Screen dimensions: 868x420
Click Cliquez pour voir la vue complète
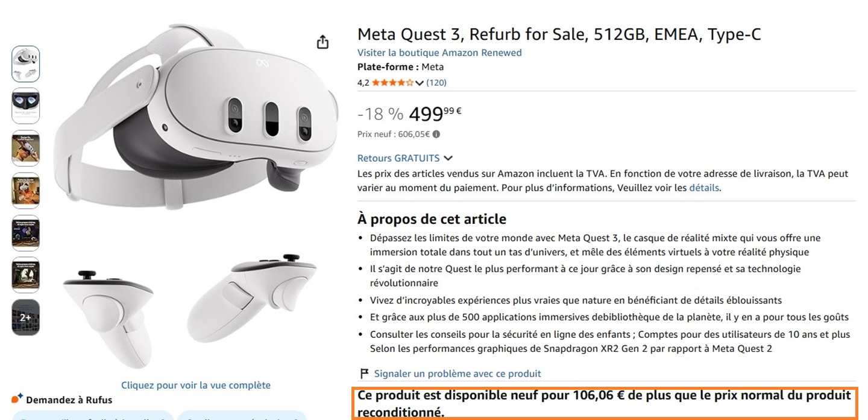click(196, 384)
